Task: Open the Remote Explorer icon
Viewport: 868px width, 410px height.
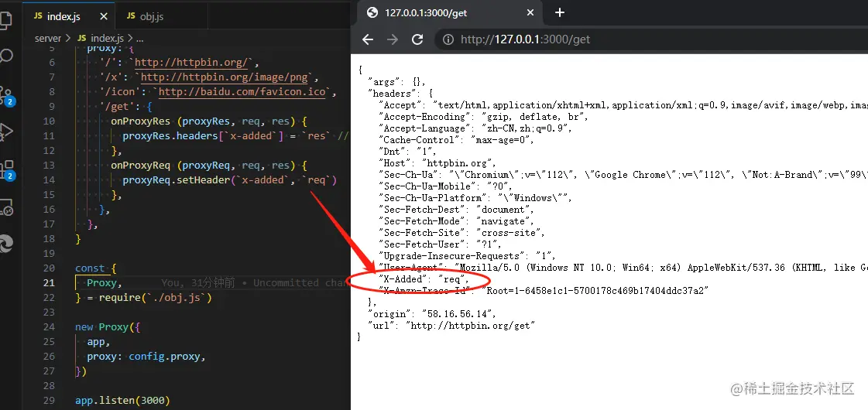Action: [6, 207]
